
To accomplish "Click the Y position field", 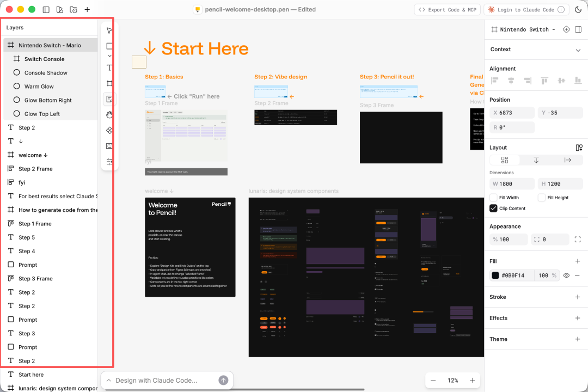I will pos(561,113).
